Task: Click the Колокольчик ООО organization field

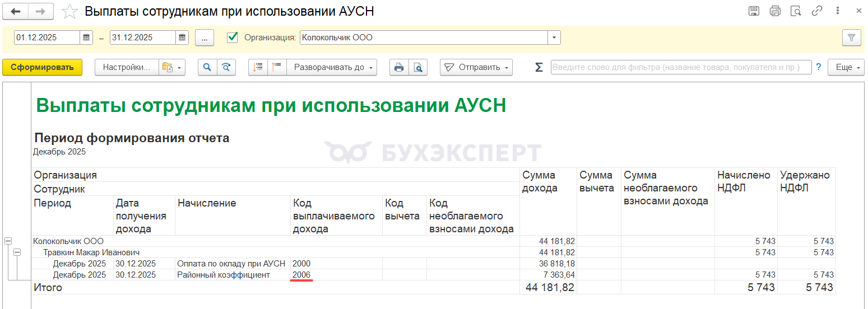Action: tap(424, 38)
